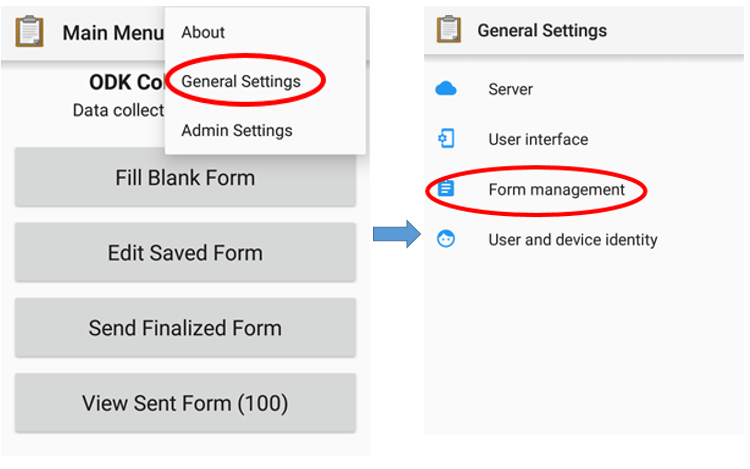Click the User interface gear-phone icon

pyautogui.click(x=446, y=139)
